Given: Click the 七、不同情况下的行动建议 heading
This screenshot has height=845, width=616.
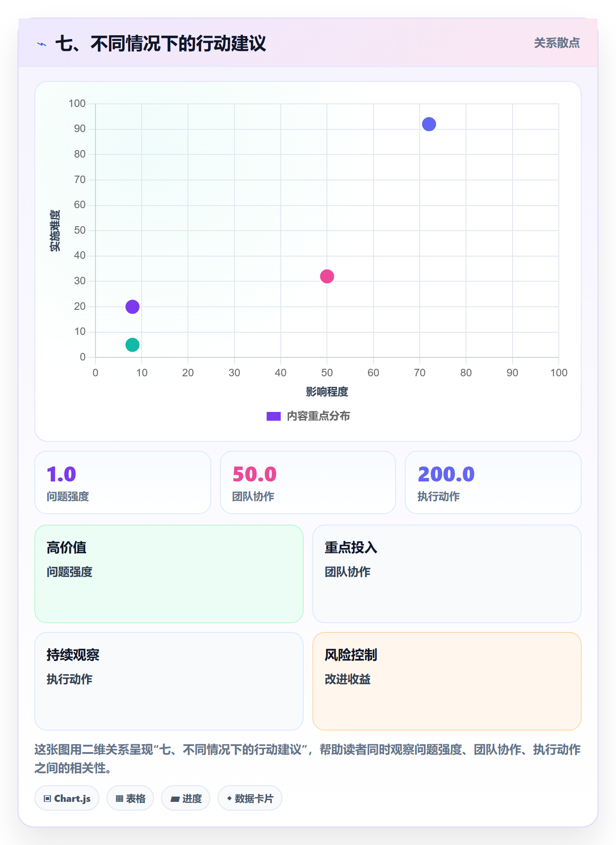Looking at the screenshot, I should point(161,44).
